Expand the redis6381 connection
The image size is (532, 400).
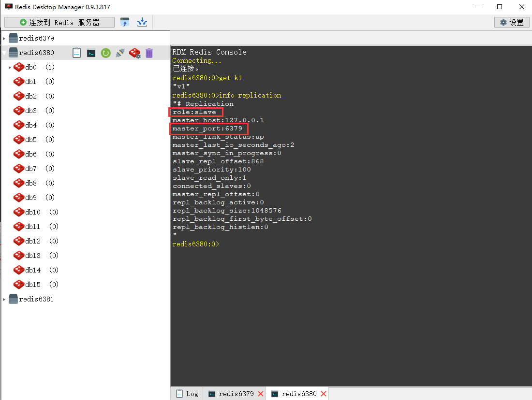(x=4, y=300)
